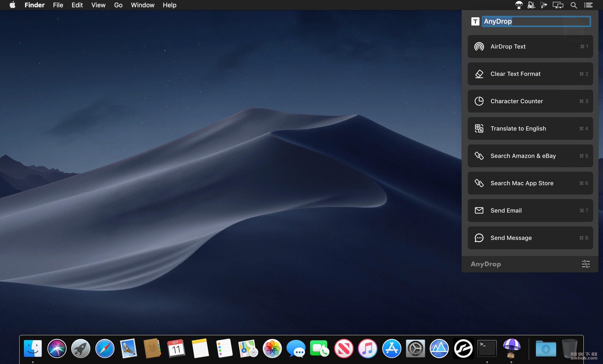Open News in the Dock
This screenshot has width=603, height=364.
click(x=344, y=348)
